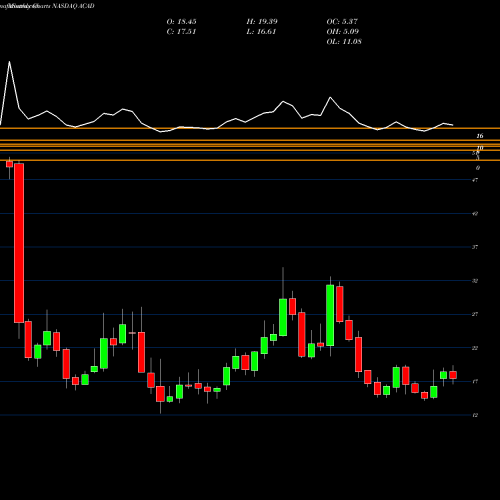Click the 'OH: 5.09' value
Viewport: 500px width, 500px height.
[343, 32]
